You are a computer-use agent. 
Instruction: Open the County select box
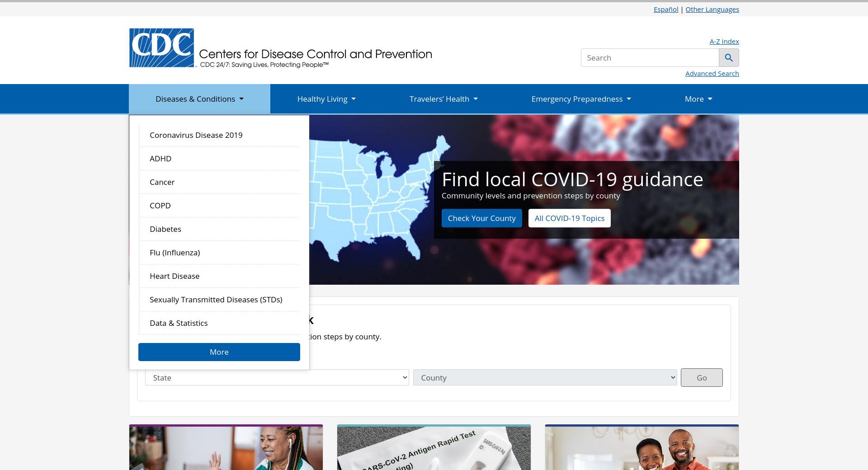[x=545, y=378]
